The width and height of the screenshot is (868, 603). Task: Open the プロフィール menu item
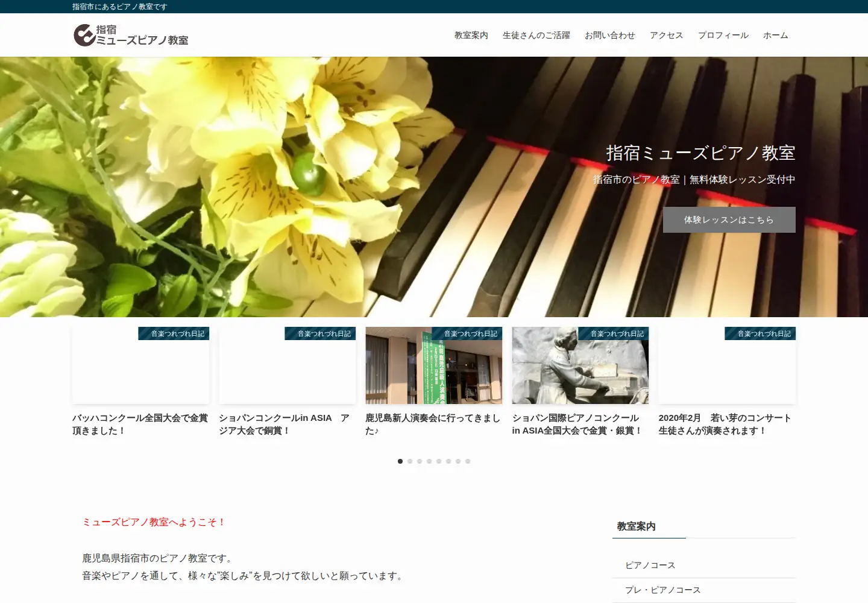(723, 36)
